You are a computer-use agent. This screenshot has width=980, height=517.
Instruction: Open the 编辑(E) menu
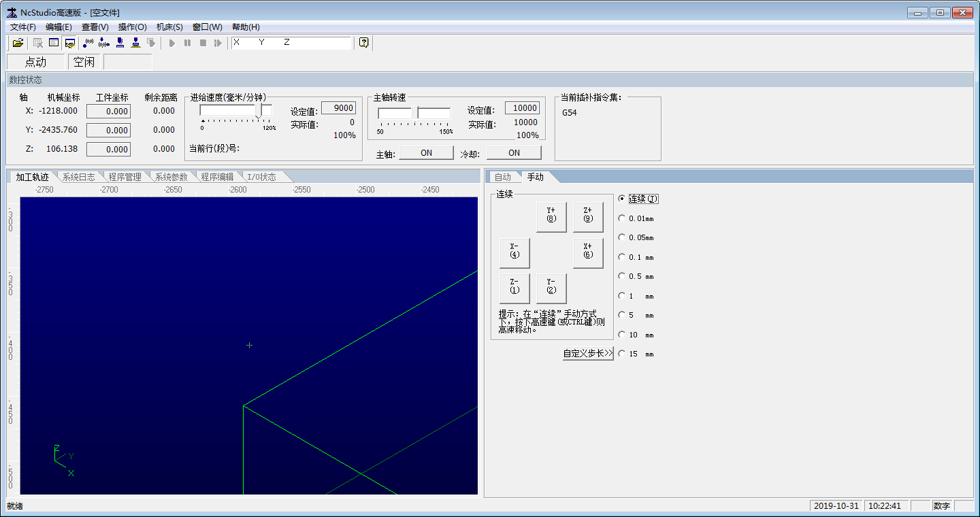59,27
